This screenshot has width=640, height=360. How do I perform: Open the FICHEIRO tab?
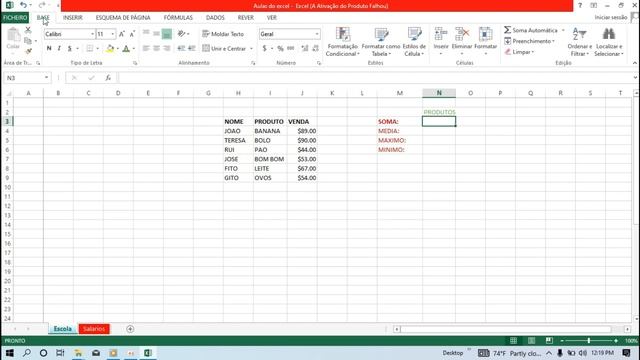[x=15, y=18]
